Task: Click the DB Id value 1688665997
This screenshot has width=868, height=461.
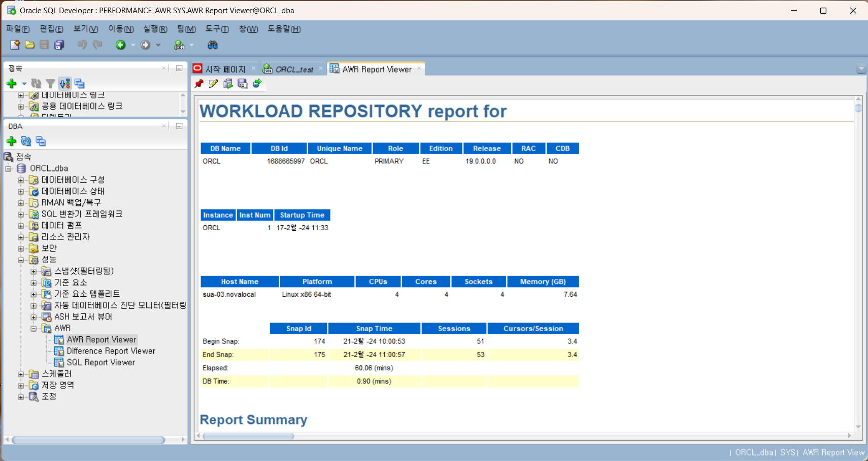Action: click(286, 161)
